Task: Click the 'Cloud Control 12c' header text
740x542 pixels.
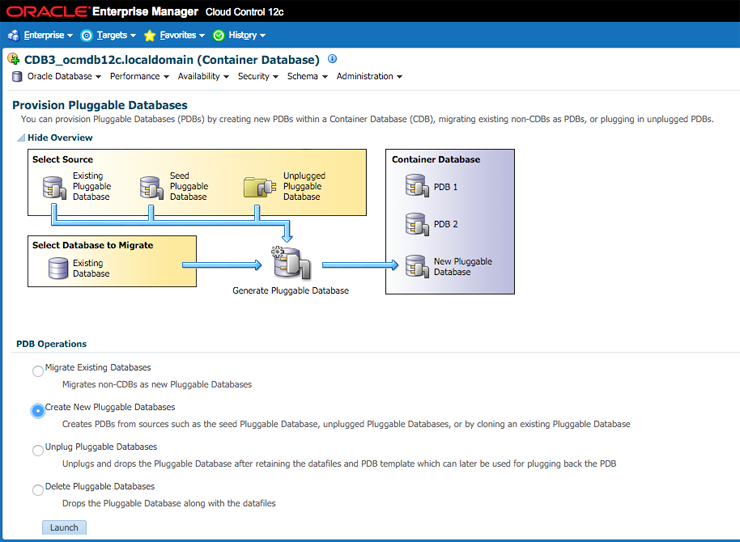Action: (x=244, y=12)
